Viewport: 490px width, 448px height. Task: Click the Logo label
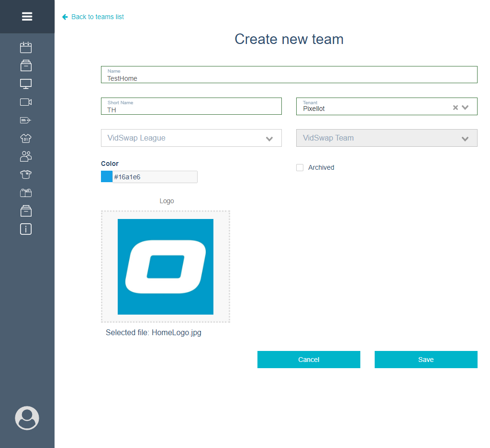tap(167, 201)
